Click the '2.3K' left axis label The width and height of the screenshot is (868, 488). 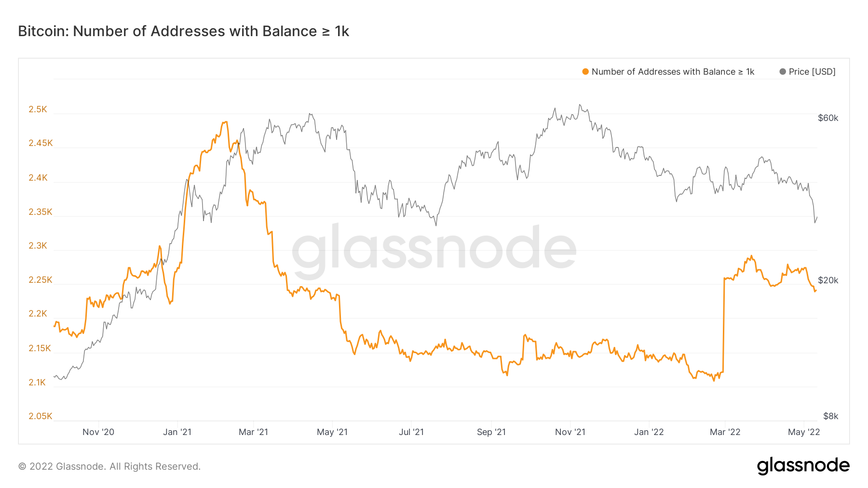point(38,246)
